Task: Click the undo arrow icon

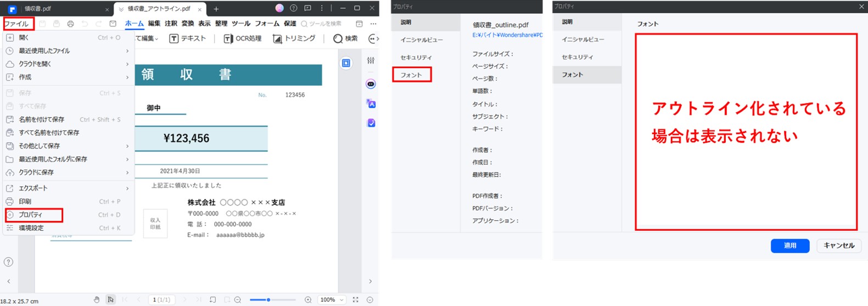Action: [85, 24]
